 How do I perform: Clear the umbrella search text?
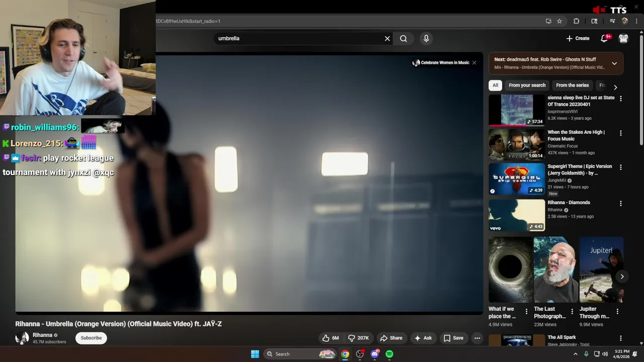pos(387,38)
